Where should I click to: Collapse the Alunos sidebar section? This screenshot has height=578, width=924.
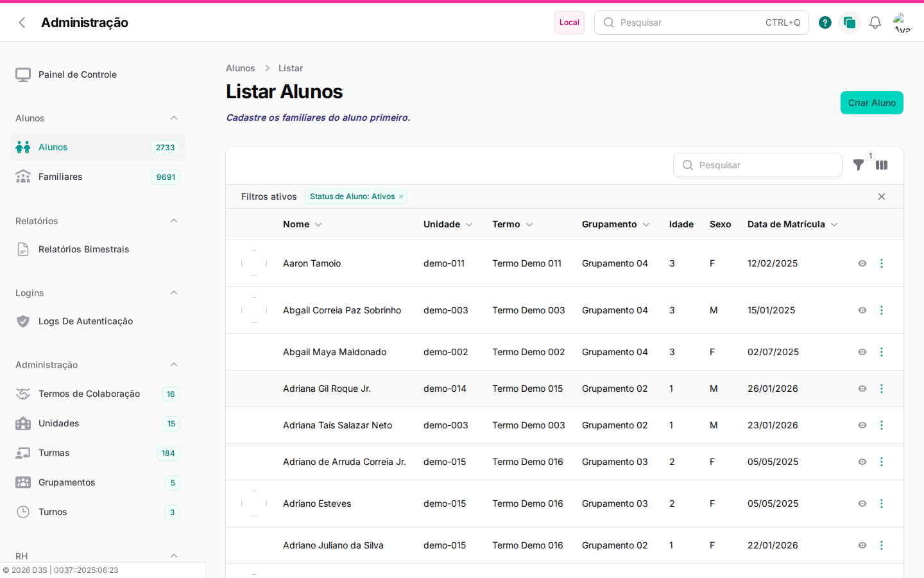click(x=174, y=118)
